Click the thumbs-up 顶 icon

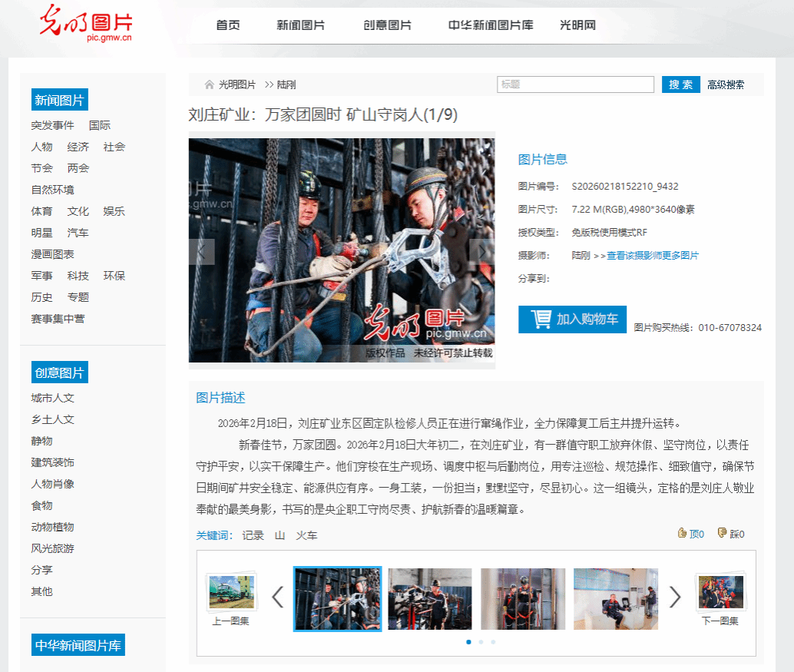coord(682,533)
